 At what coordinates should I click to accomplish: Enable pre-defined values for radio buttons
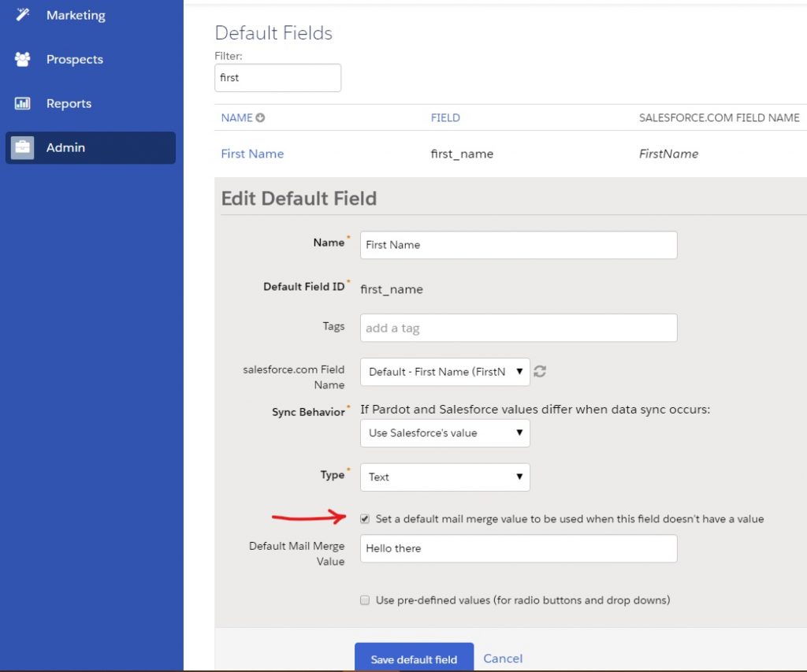(365, 600)
